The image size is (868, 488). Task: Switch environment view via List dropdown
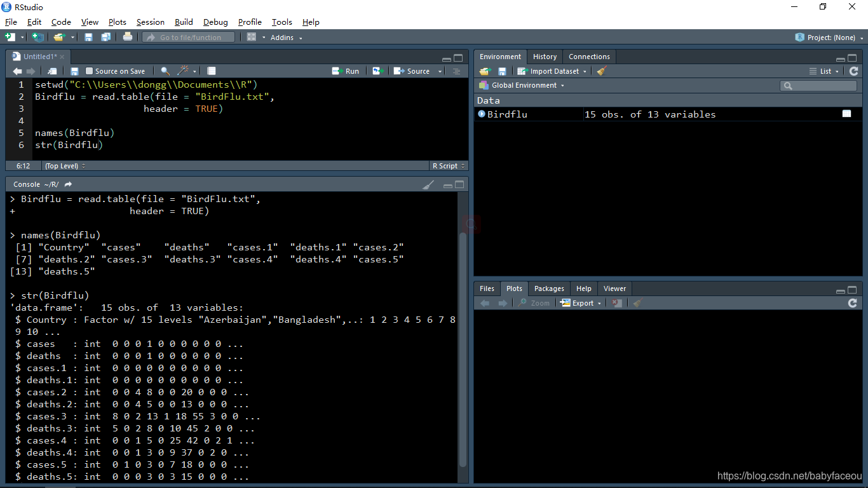tap(824, 71)
